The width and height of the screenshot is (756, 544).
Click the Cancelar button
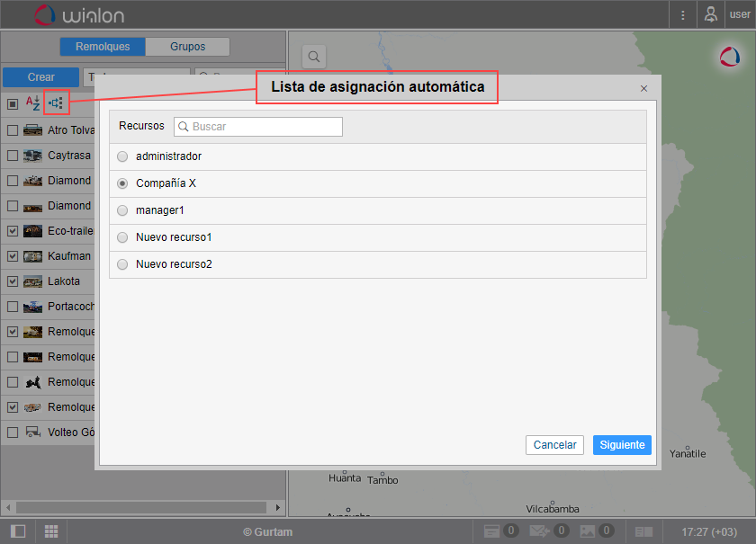click(554, 445)
